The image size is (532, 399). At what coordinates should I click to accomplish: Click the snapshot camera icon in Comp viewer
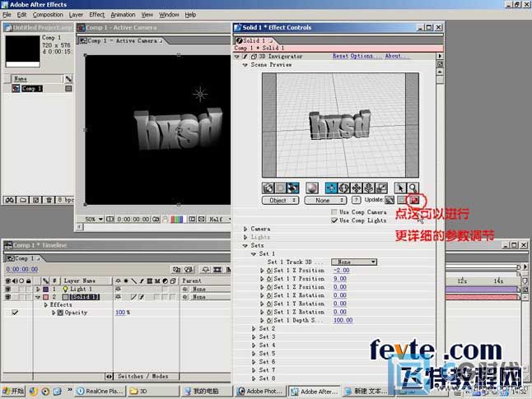(156, 220)
